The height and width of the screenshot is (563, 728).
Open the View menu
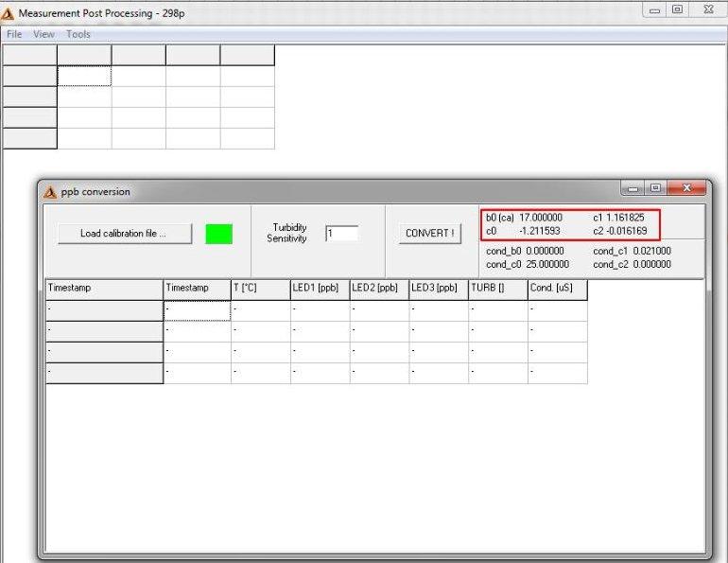pos(43,34)
